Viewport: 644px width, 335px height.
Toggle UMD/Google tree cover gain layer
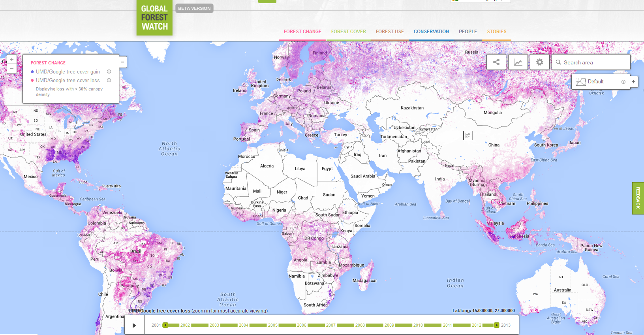68,72
